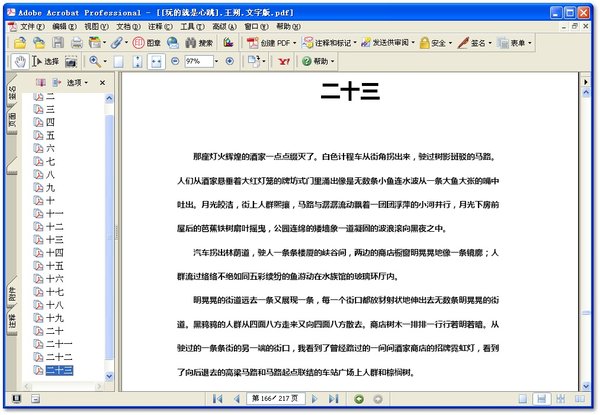The image size is (600, 415).
Task: Print the document with printer icon
Action: (x=77, y=42)
